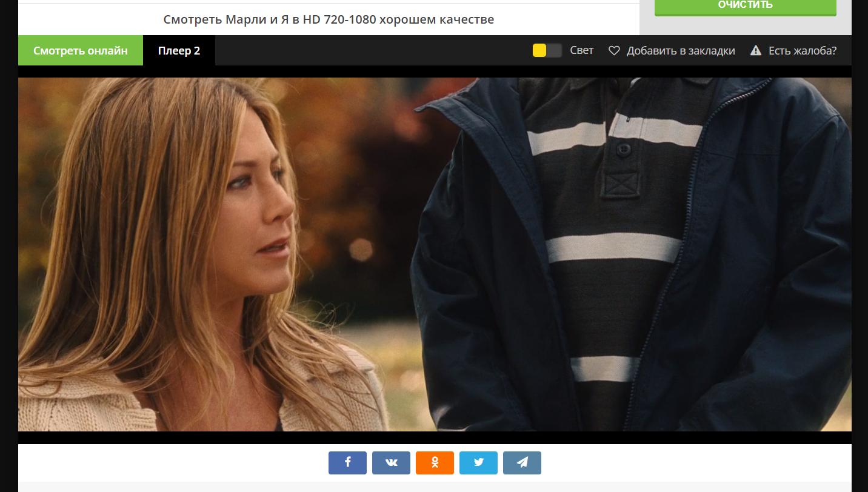Screen dimensions: 868x492
Task: Share the page on Twitter
Action: point(478,463)
